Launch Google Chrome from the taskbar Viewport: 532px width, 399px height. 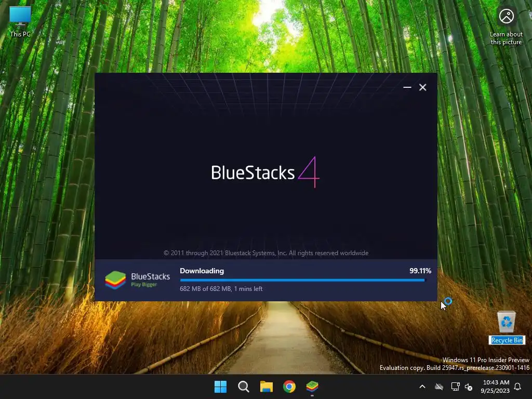(289, 387)
